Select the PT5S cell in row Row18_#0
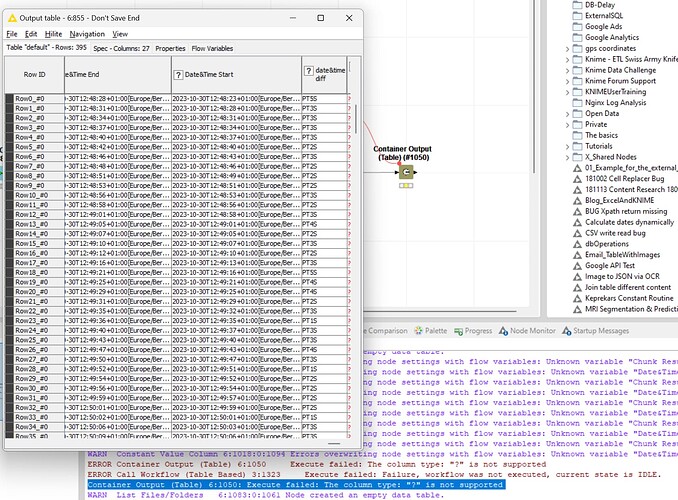This screenshot has height=500, width=678. click(x=324, y=272)
